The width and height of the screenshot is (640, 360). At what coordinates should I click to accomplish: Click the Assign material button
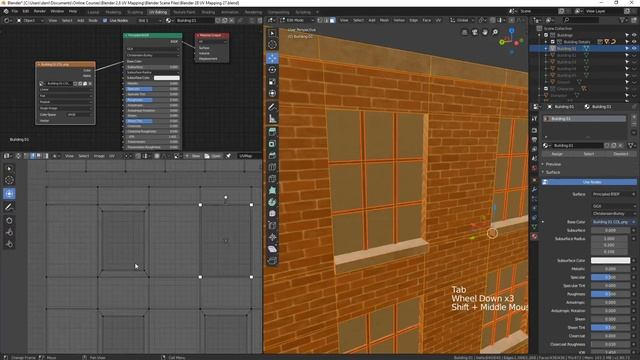557,154
